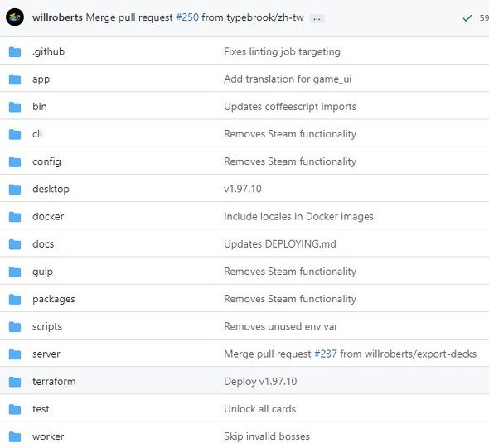Screen dimensions: 489x448
Task: Open the app folder
Action: click(x=41, y=79)
